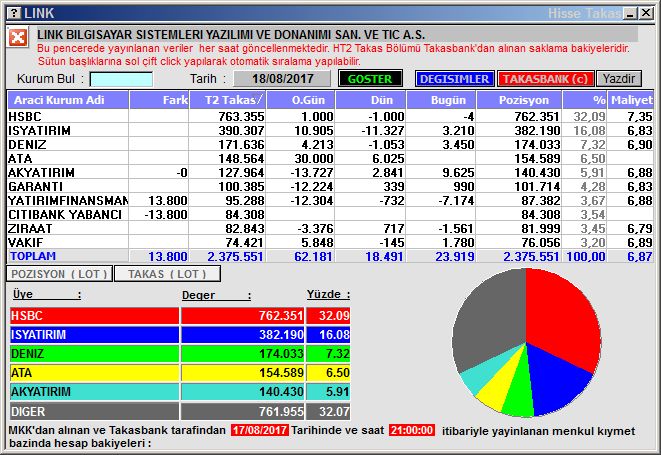The height and width of the screenshot is (455, 661).
Task: Select the ATA row in the table
Action: 330,158
